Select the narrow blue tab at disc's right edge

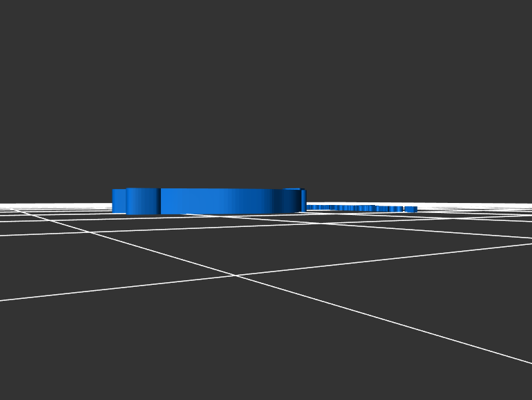tap(303, 200)
